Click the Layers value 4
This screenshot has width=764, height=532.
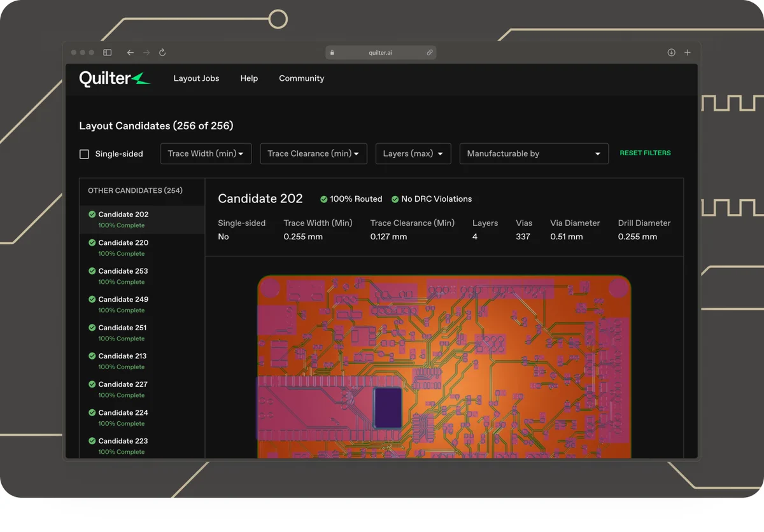click(x=475, y=237)
